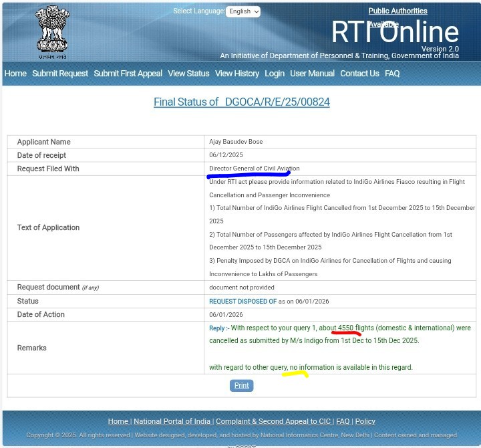Click the Department of Personnel & Training tagline
The height and width of the screenshot is (448, 481).
(x=339, y=55)
